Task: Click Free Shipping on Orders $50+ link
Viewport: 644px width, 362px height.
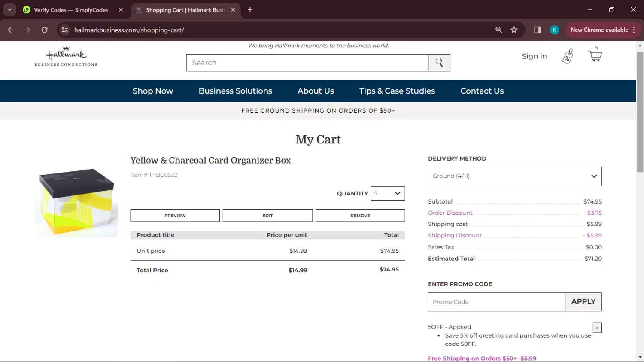Action: pyautogui.click(x=482, y=358)
